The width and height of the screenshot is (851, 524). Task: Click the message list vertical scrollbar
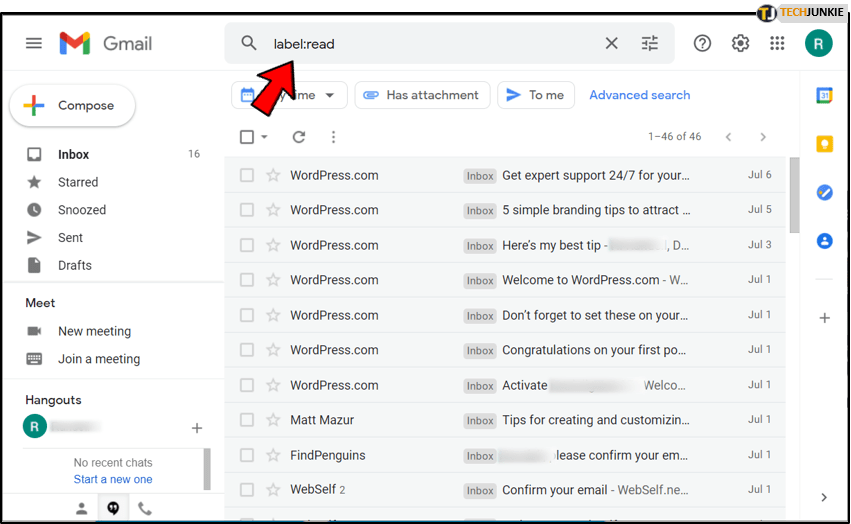[x=794, y=195]
